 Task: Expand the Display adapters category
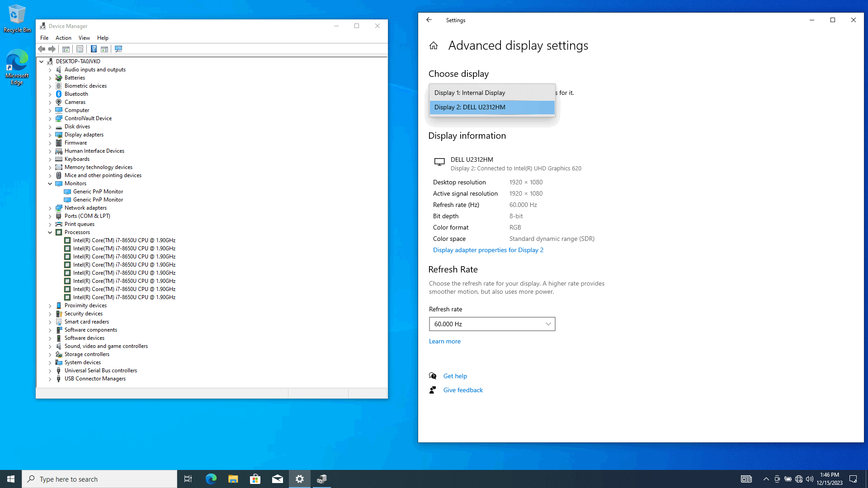50,135
